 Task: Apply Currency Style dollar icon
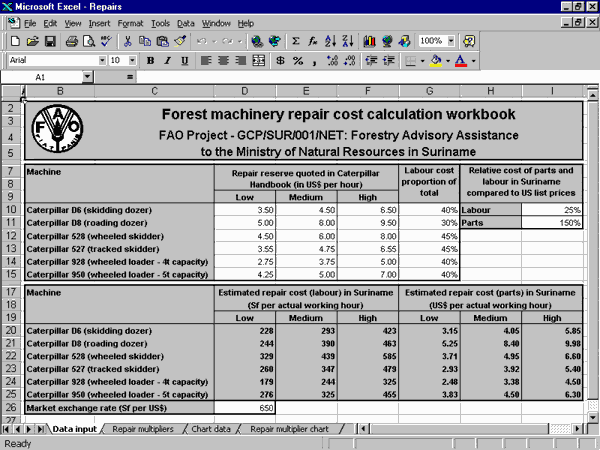coord(279,61)
